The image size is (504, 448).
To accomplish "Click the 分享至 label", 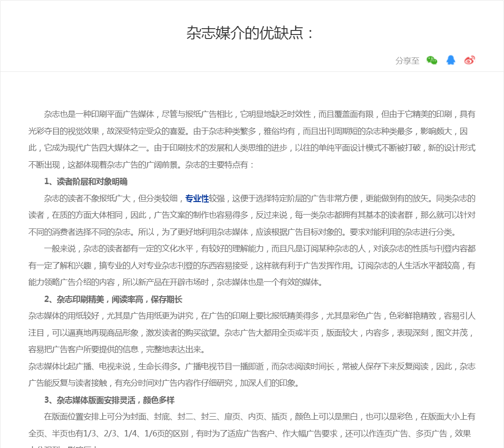I will pos(407,61).
